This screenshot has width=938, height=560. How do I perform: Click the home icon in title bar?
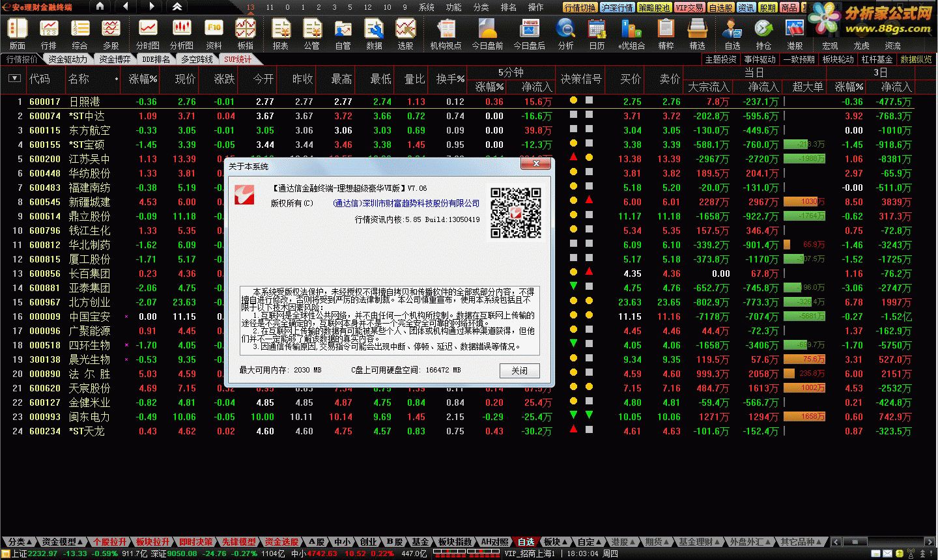(x=100, y=7)
